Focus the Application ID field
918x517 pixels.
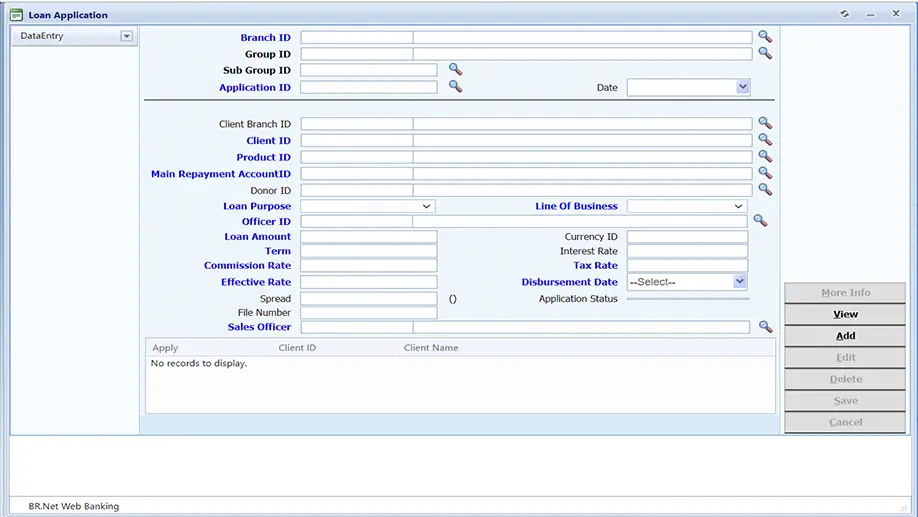(x=369, y=87)
